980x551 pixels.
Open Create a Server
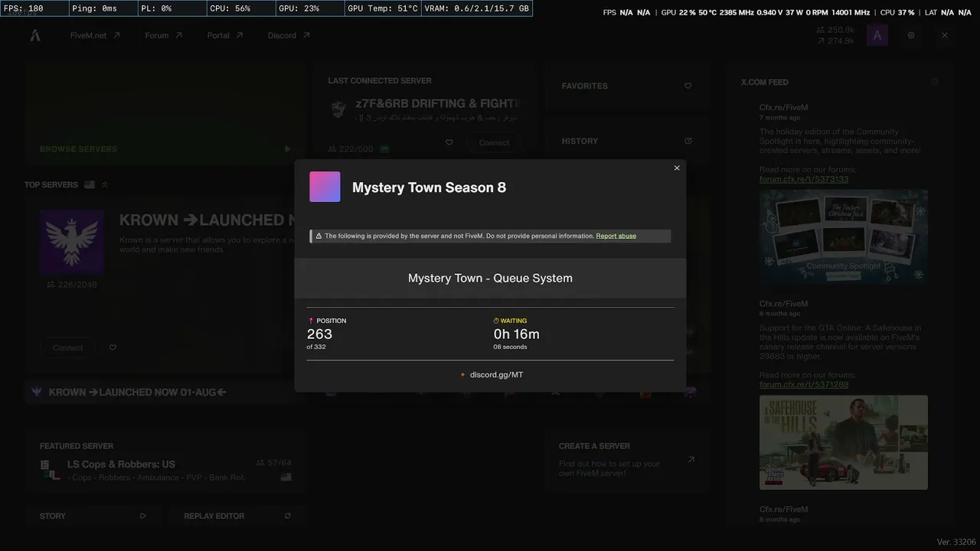[x=627, y=459]
